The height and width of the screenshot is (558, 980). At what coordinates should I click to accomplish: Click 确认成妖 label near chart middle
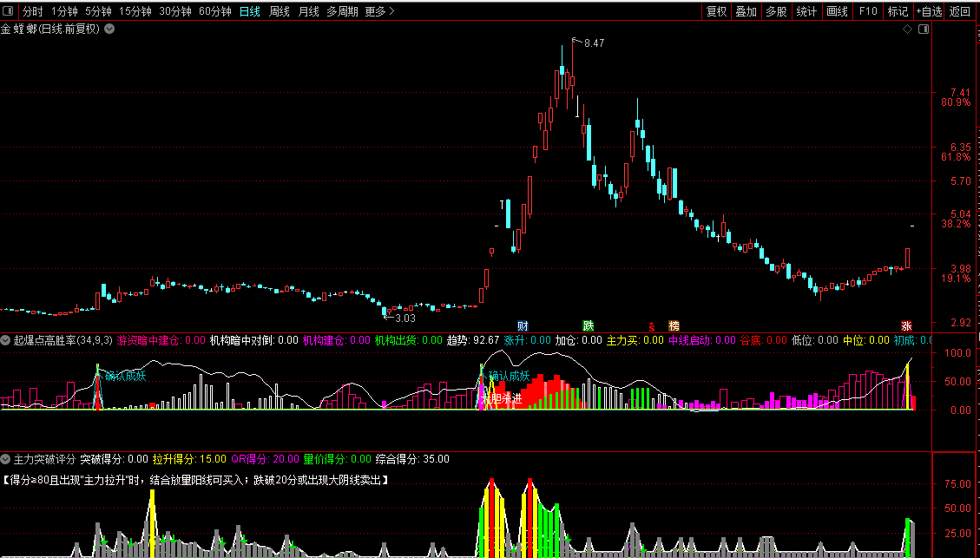click(x=509, y=376)
